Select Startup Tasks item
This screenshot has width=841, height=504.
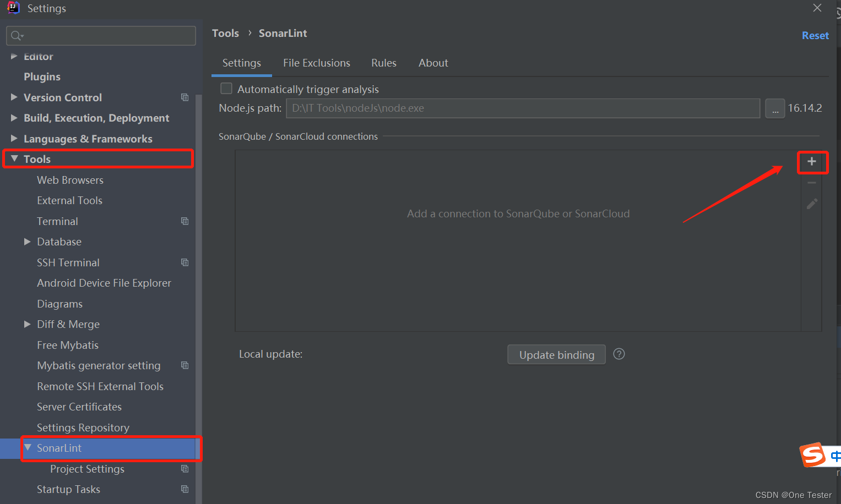click(x=68, y=489)
